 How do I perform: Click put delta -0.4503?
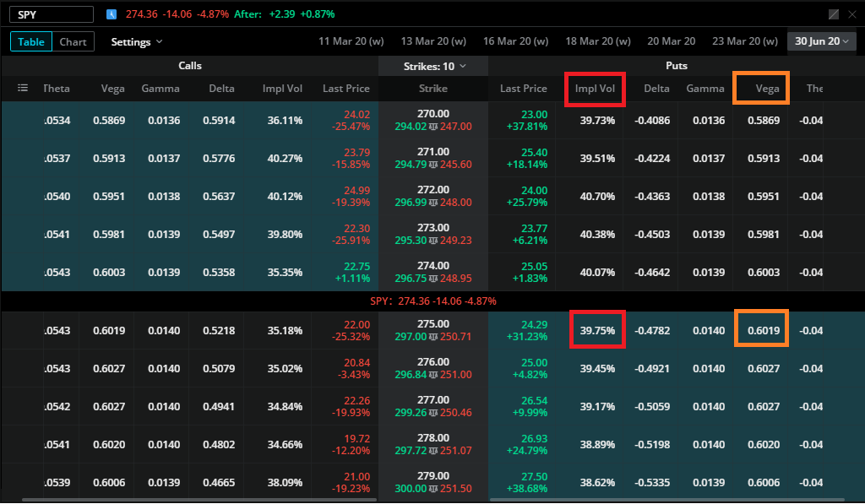(652, 235)
